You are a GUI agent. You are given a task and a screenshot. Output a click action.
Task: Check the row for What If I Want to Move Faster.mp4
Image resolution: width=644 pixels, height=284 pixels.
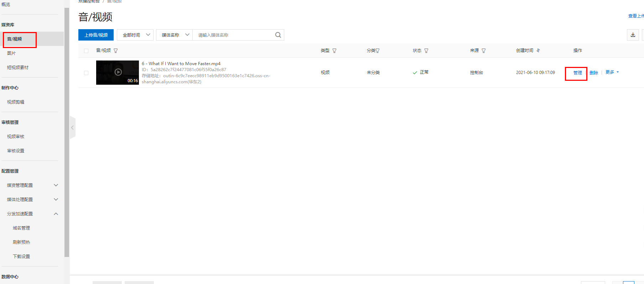[x=86, y=73]
